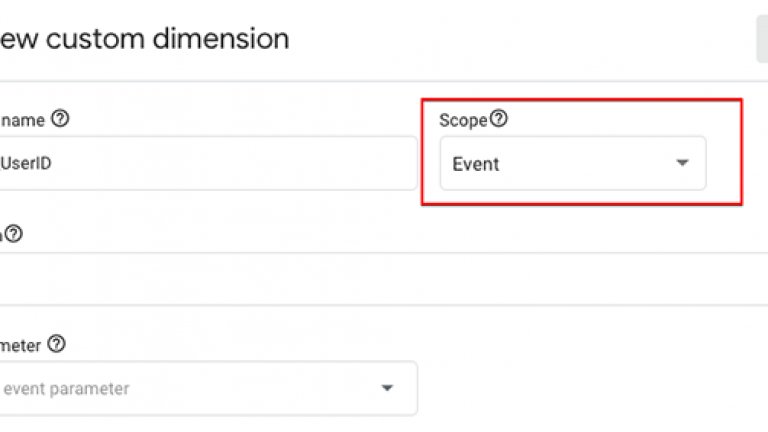Select the 'Event' value in the Scope box
The height and width of the screenshot is (432, 768).
pos(476,164)
